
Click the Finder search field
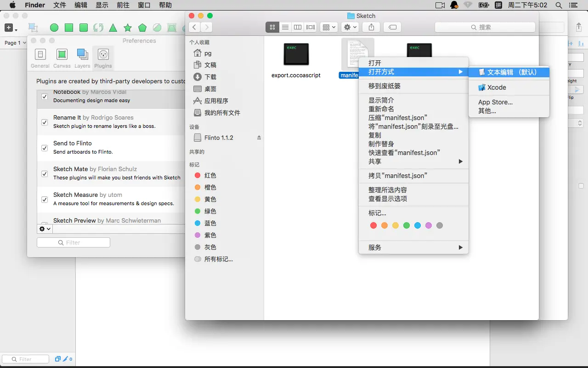(485, 27)
